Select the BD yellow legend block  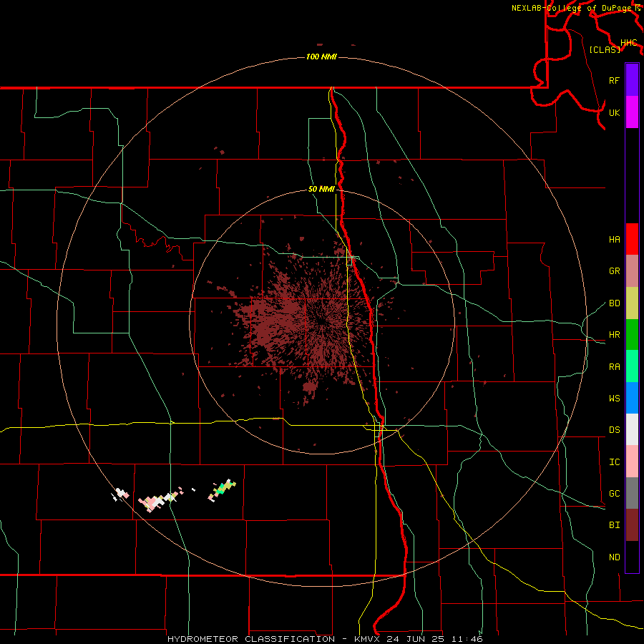click(x=632, y=303)
